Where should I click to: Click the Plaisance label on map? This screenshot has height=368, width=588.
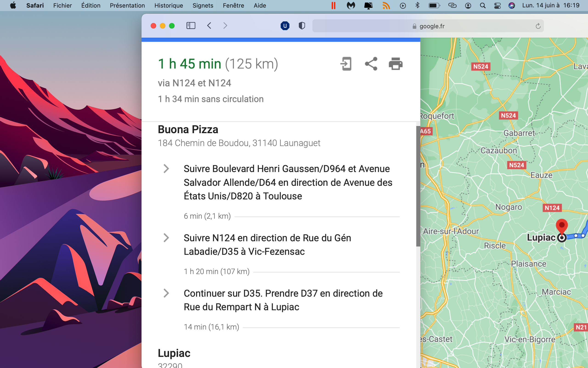click(x=529, y=264)
